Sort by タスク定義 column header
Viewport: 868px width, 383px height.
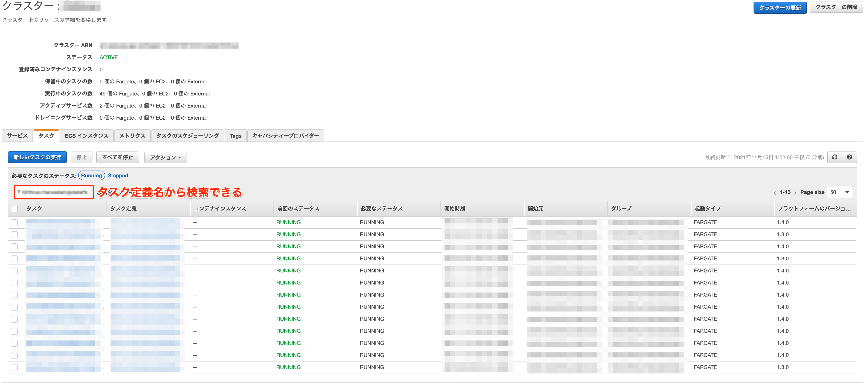pyautogui.click(x=149, y=209)
